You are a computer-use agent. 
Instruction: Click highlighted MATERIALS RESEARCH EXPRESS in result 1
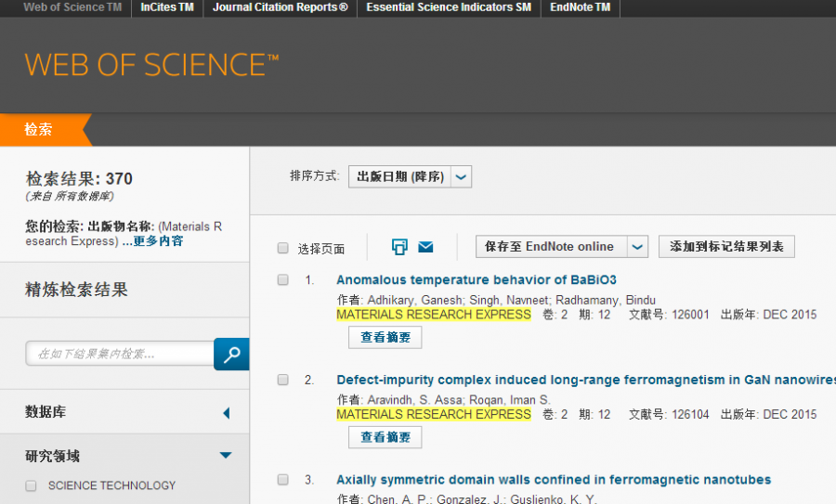434,315
